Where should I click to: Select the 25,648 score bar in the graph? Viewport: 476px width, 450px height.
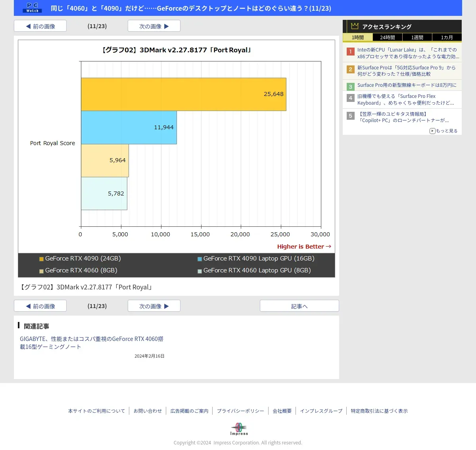[184, 94]
